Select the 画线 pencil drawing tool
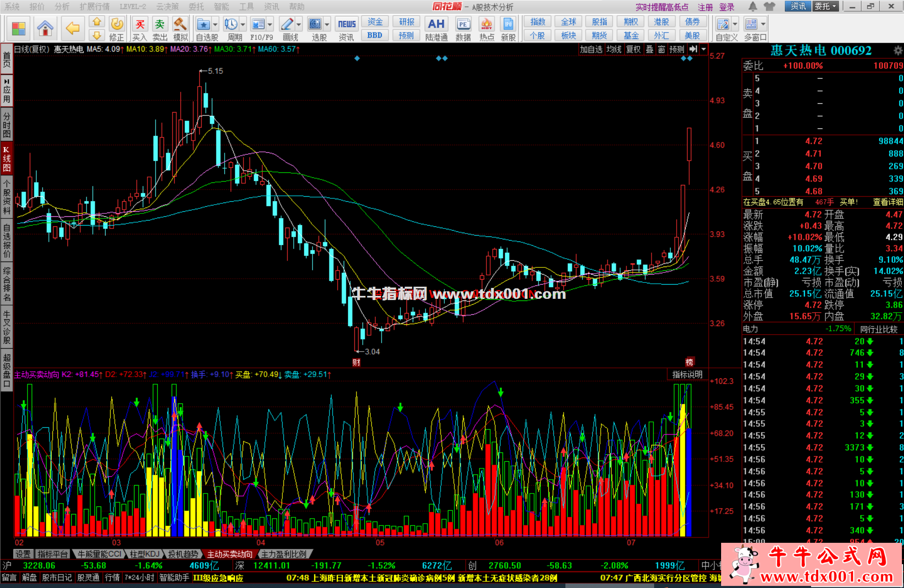Screen dimensions: 904x588 point(287,24)
